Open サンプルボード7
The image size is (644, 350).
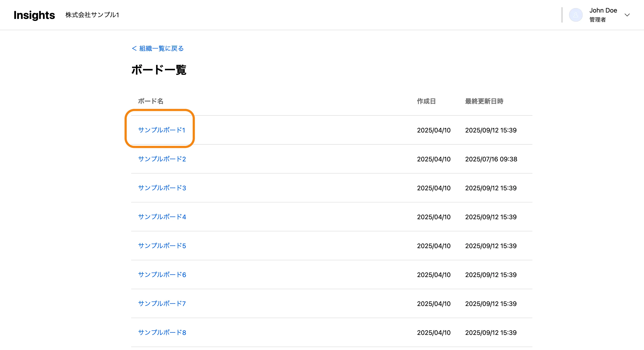162,304
